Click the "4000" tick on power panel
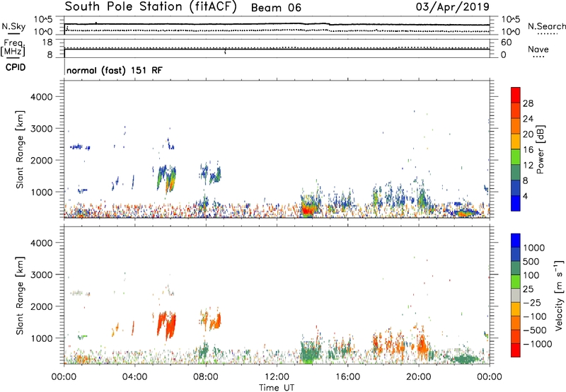 41,97
